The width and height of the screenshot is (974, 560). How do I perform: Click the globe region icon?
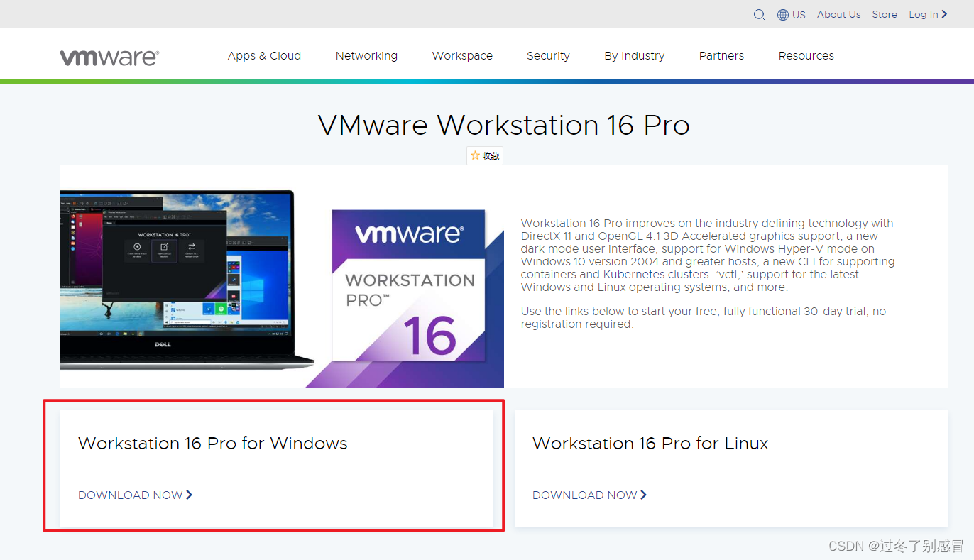point(783,14)
